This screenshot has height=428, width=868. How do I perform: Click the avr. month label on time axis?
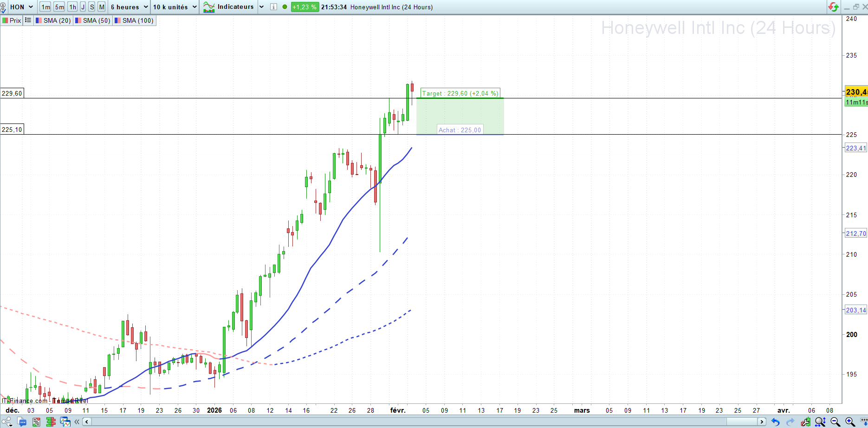(784, 410)
